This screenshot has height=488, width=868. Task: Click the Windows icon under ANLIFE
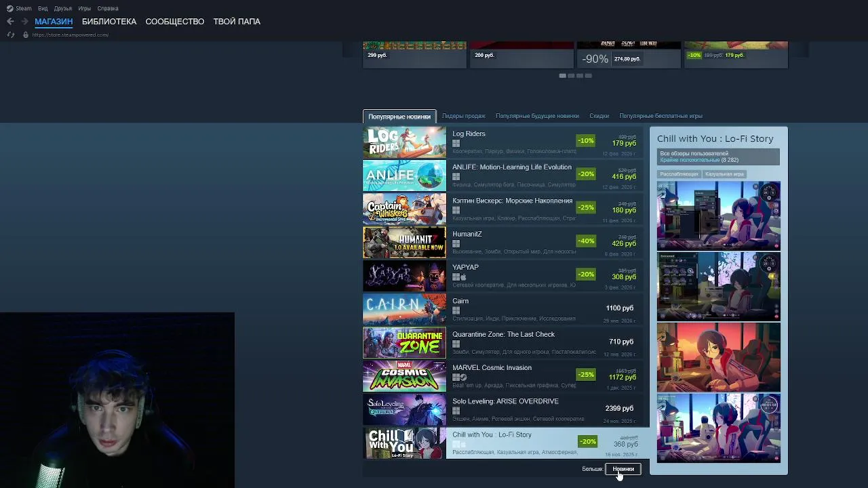coord(456,176)
